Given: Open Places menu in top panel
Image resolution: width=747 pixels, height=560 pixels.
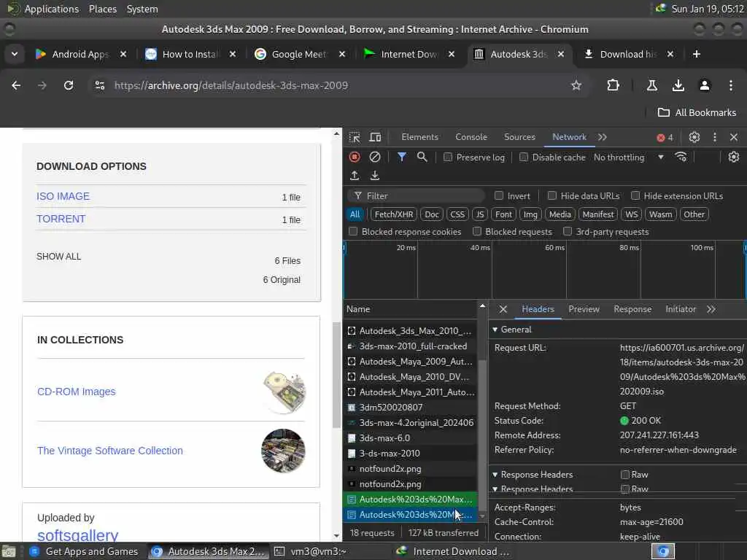Looking at the screenshot, I should [x=103, y=9].
